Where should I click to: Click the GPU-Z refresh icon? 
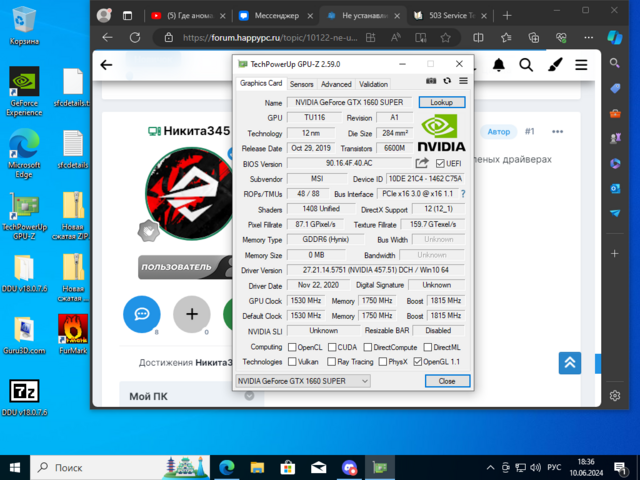pyautogui.click(x=447, y=81)
